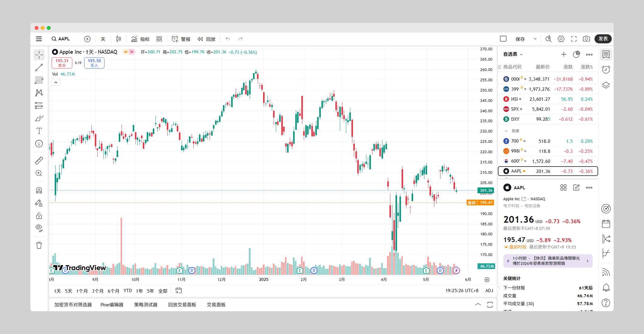Collapse the 股票 section
This screenshot has width=644, height=334.
(506, 131)
